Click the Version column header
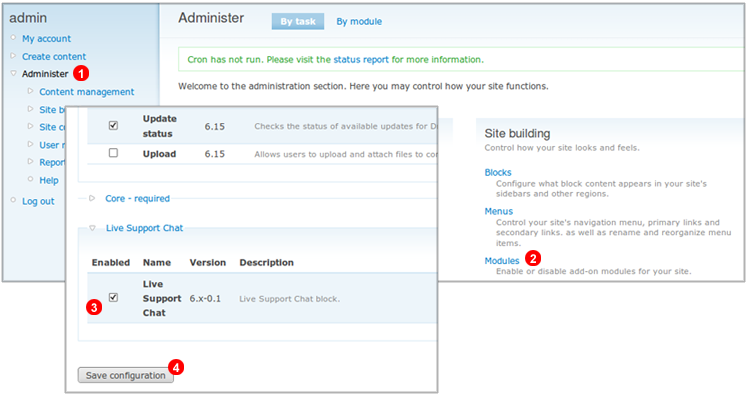749x399 pixels. [x=207, y=262]
